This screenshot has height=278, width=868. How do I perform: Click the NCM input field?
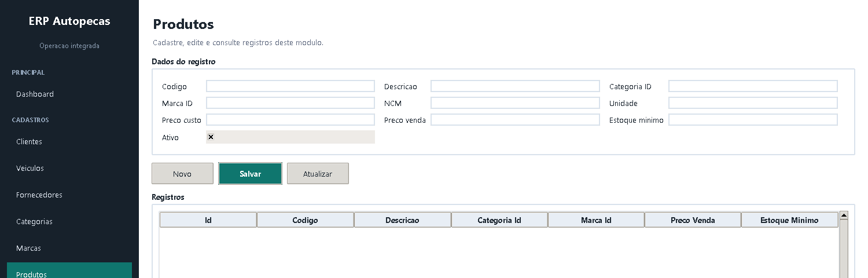[515, 103]
